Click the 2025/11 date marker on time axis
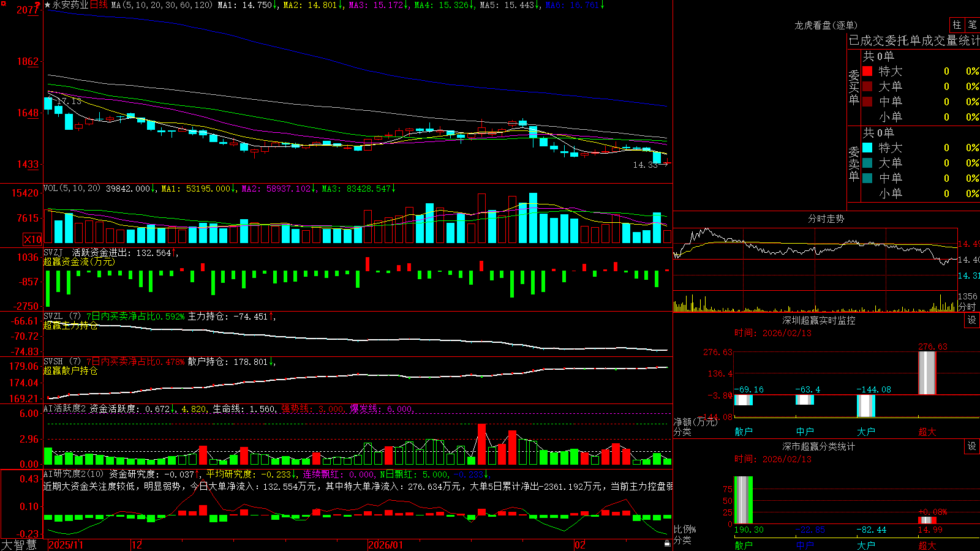 coord(66,545)
